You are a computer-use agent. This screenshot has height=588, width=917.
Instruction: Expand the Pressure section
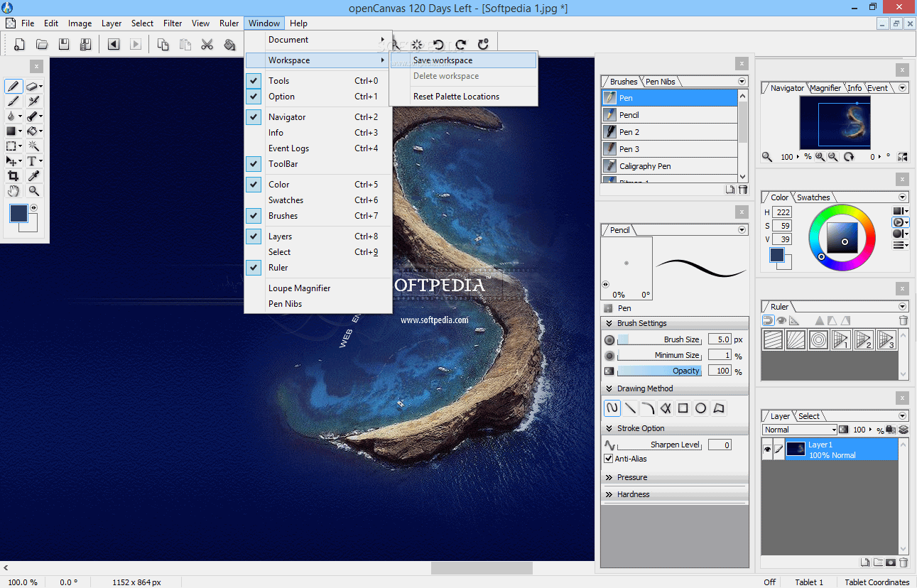[x=609, y=477]
